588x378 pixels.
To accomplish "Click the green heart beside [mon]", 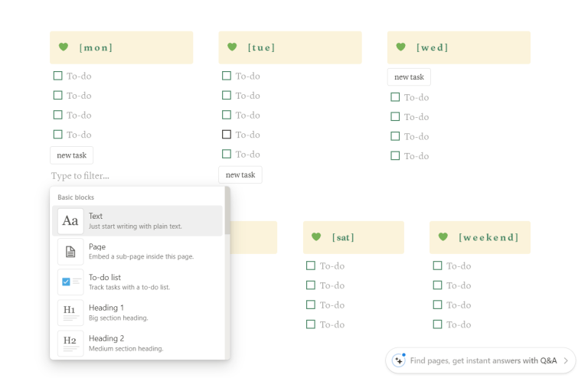I will pyautogui.click(x=64, y=47).
